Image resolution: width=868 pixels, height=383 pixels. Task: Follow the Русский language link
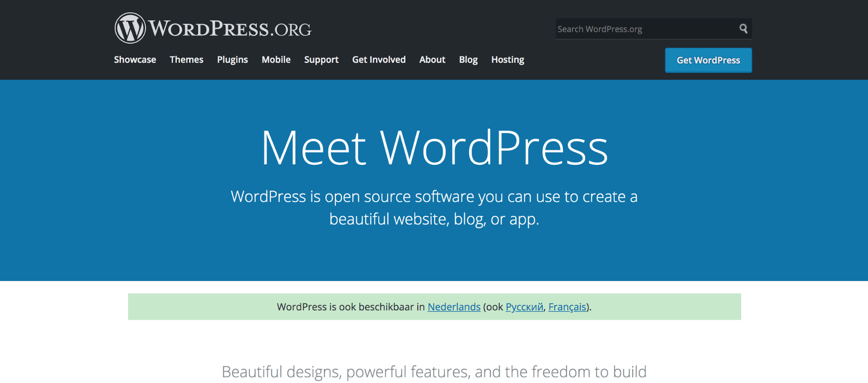click(x=525, y=307)
